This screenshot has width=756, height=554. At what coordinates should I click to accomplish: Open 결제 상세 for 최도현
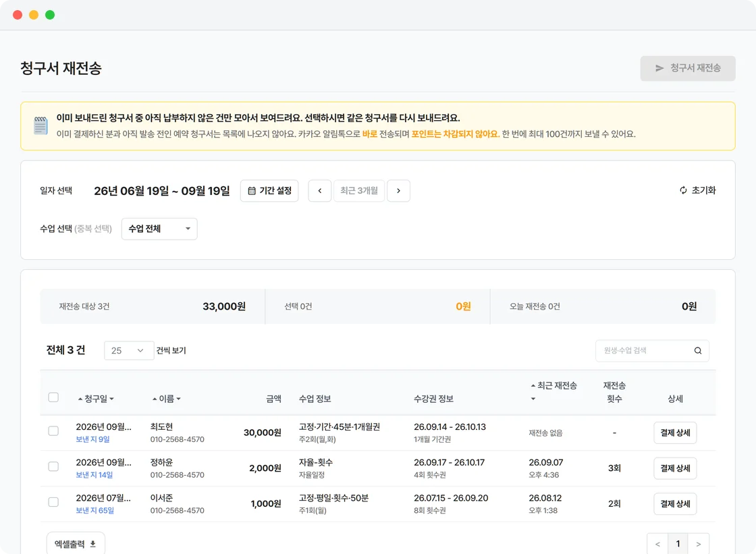point(675,433)
